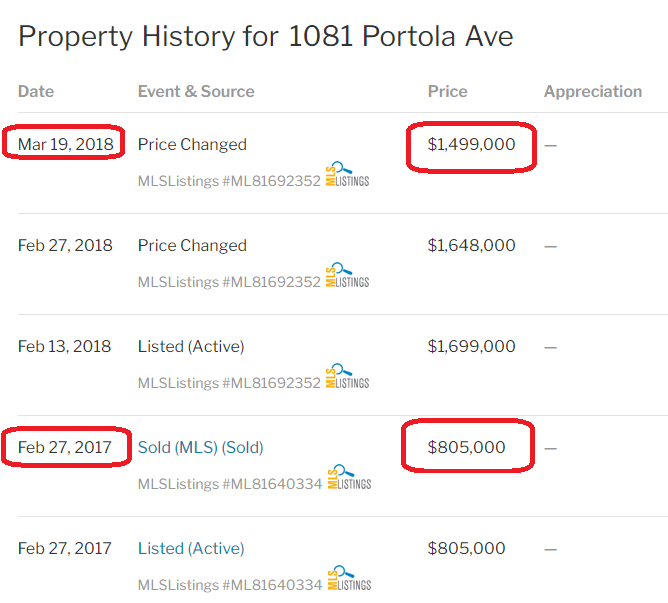The image size is (668, 603).
Task: Click the Feb 27, 2018 Price Changed event
Action: [192, 245]
